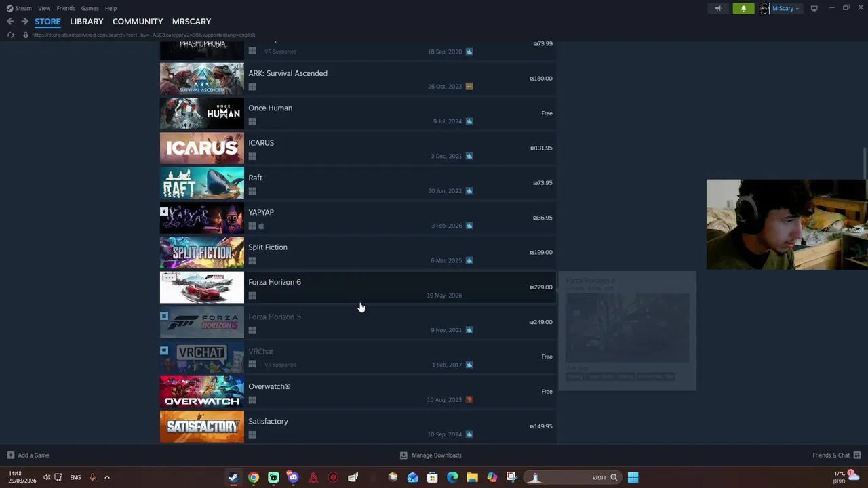Image resolution: width=868 pixels, height=488 pixels.
Task: Open the ARK: Survival Ascended store page
Action: pyautogui.click(x=358, y=79)
